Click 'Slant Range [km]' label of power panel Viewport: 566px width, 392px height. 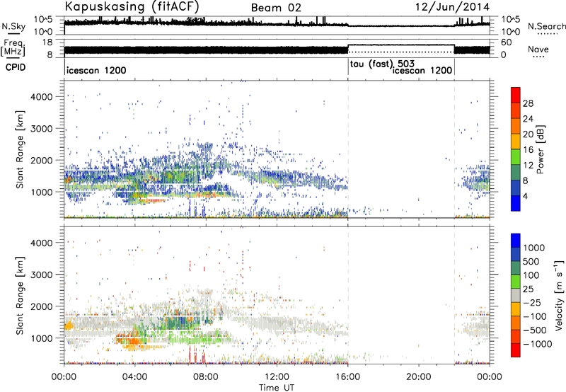(x=20, y=149)
